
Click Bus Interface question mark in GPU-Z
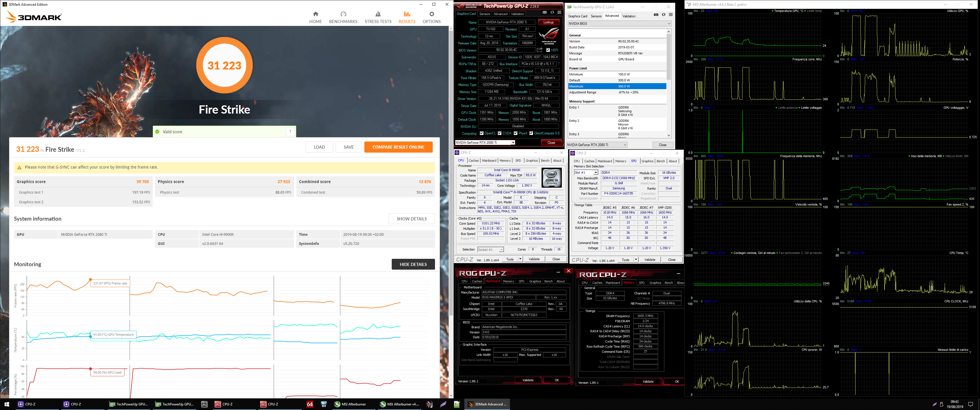558,64
